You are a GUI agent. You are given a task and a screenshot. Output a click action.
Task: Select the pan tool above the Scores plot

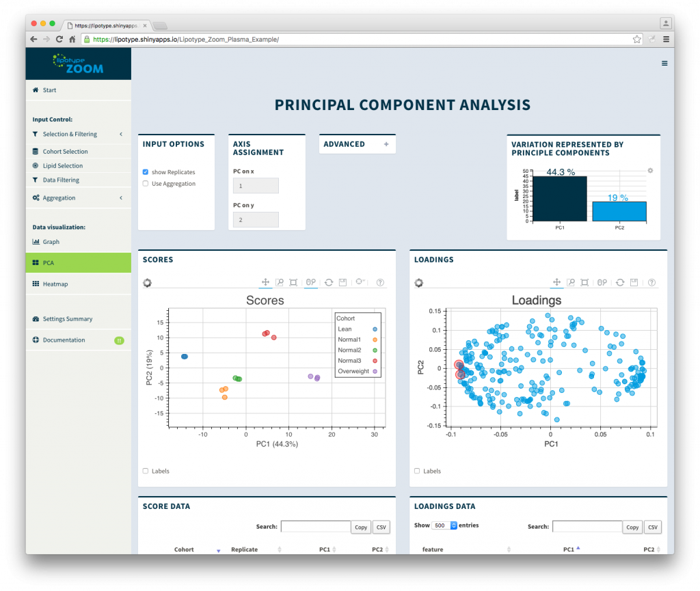click(x=265, y=282)
